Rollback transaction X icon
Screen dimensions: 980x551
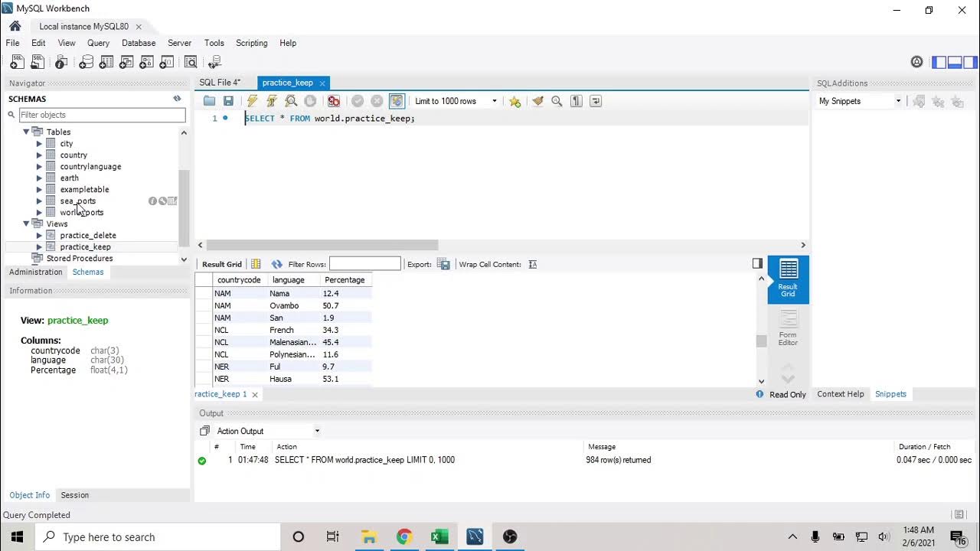tap(377, 101)
